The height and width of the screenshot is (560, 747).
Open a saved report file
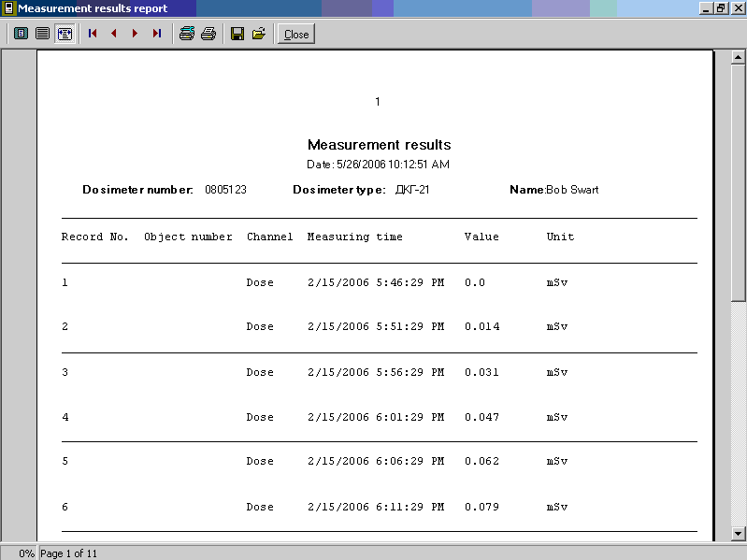259,34
